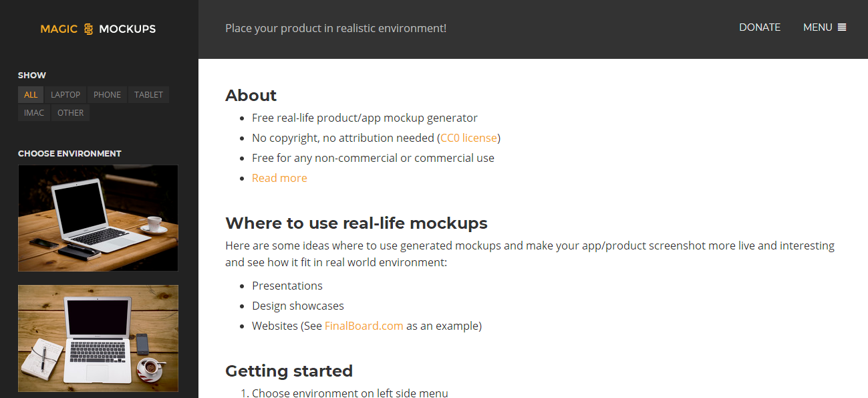Follow the Read more link

point(279,178)
